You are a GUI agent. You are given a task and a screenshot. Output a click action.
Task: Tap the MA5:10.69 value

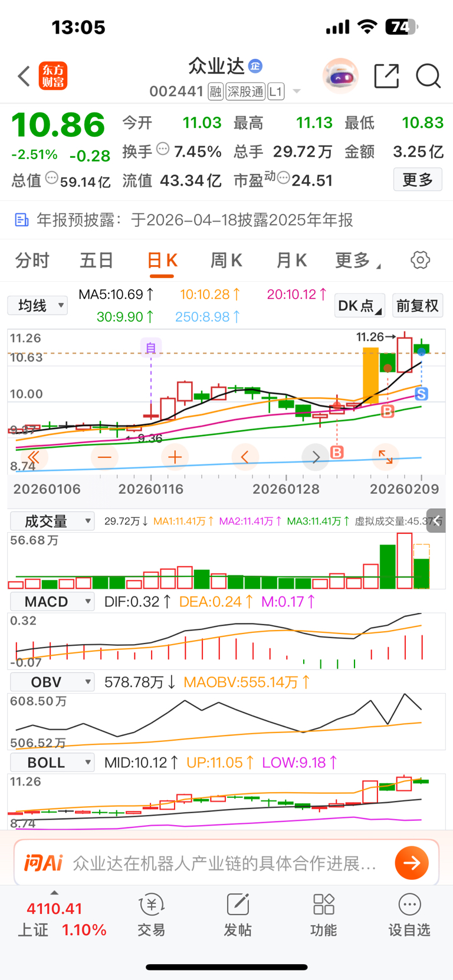[x=116, y=294]
